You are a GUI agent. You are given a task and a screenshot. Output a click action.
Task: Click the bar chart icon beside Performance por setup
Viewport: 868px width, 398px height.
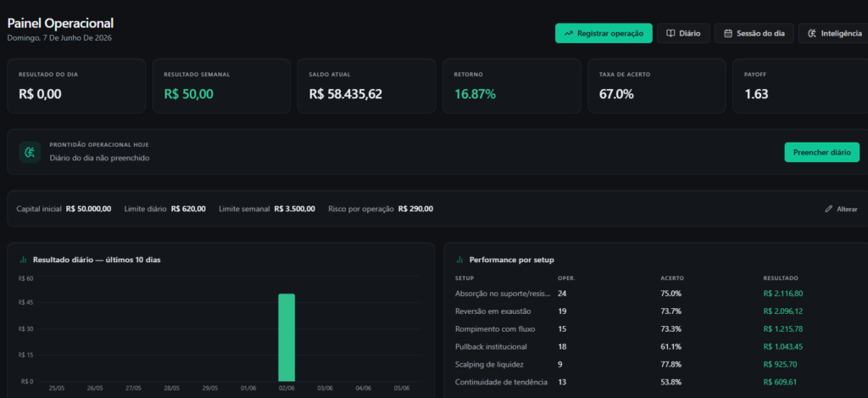pos(459,260)
